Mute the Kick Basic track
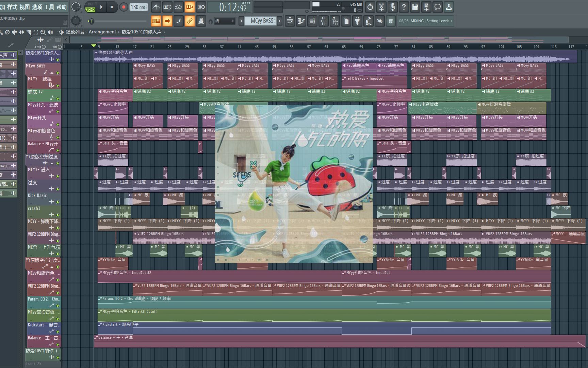The width and height of the screenshot is (588, 368). click(58, 202)
